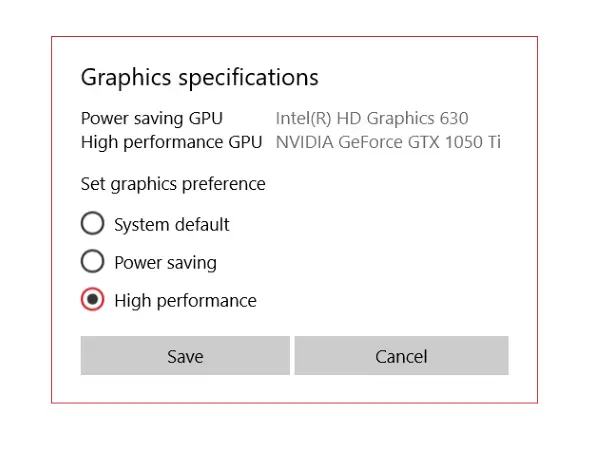This screenshot has width=600, height=455.
Task: Select the High performance radio circle
Action: [92, 299]
